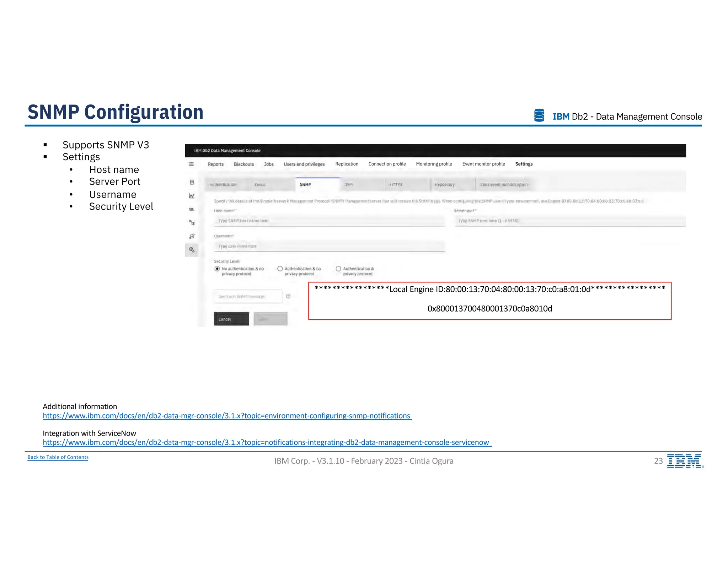Open Monitoring profile in navigation
This screenshot has height=562, width=728.
pyautogui.click(x=434, y=164)
